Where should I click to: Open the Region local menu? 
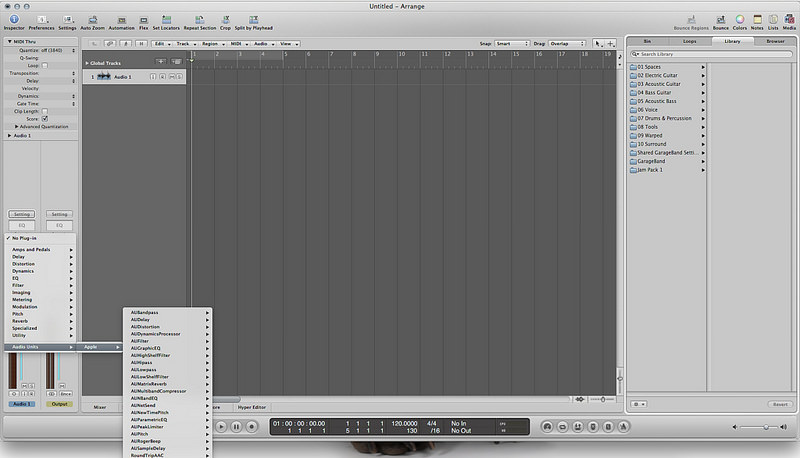point(212,44)
